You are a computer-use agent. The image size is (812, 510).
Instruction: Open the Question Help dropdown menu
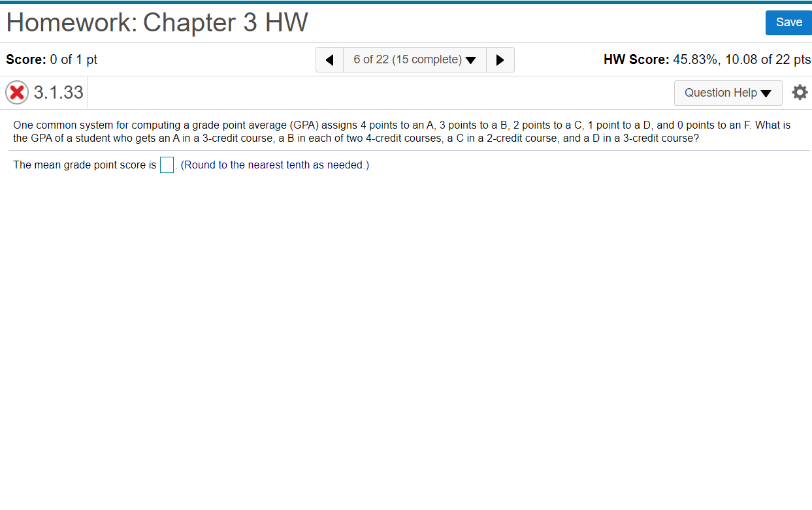click(728, 93)
